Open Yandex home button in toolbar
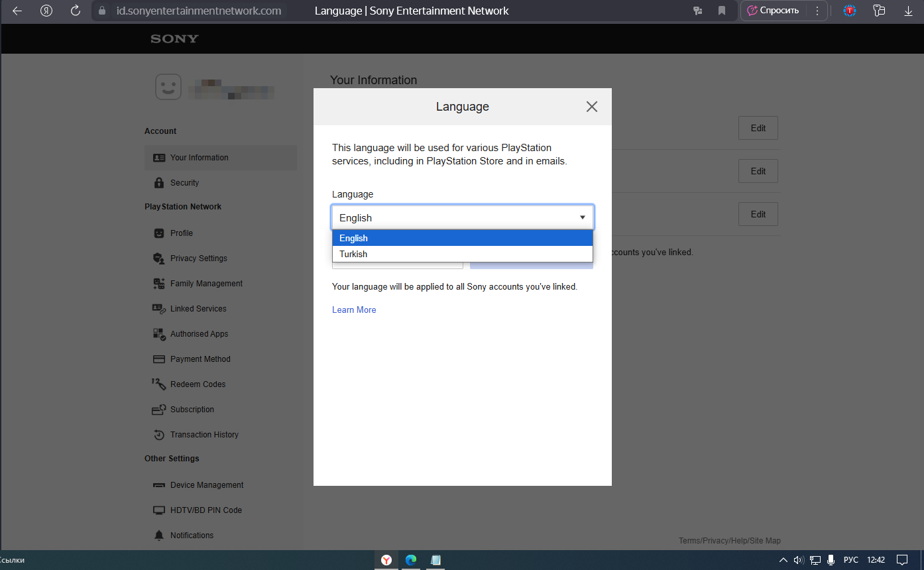Screen dimensions: 924x570 [x=46, y=11]
